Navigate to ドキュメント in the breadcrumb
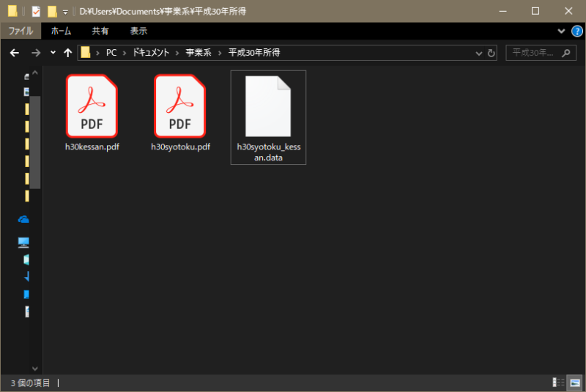This screenshot has width=586, height=392. [151, 53]
